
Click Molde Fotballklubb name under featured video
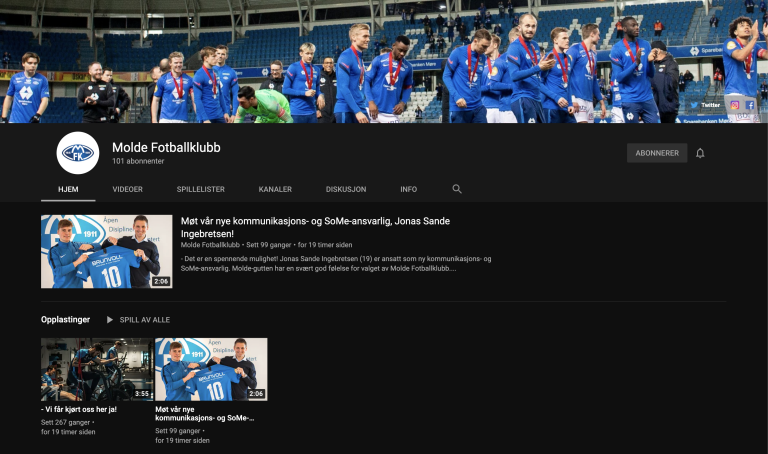point(210,245)
